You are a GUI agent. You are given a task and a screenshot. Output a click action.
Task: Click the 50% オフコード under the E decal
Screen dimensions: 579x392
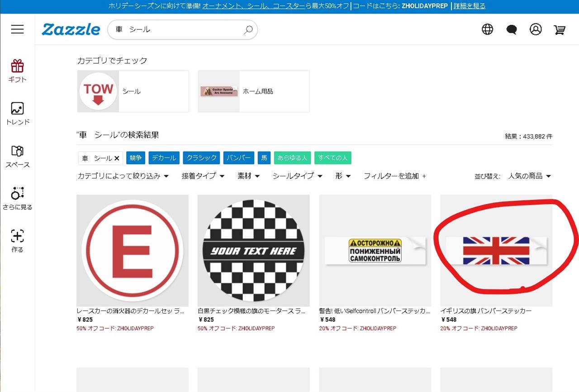(x=115, y=328)
